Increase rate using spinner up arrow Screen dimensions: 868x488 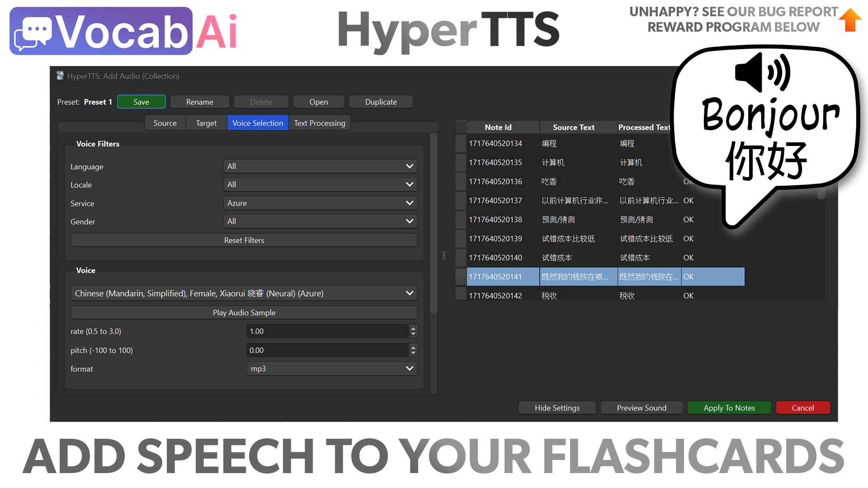coord(413,328)
